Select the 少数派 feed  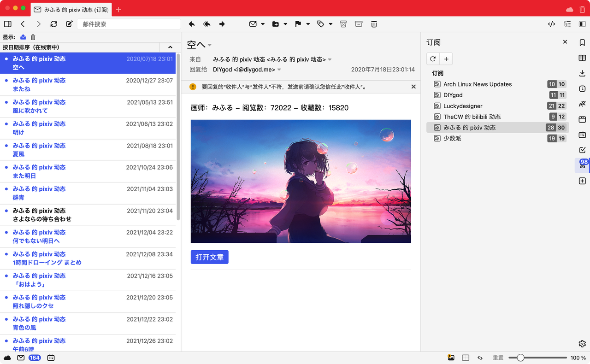pyautogui.click(x=452, y=138)
